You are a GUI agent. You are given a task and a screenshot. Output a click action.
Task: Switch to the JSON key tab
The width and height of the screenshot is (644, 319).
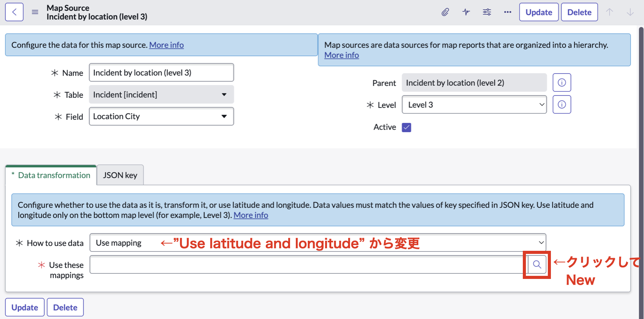pos(120,175)
